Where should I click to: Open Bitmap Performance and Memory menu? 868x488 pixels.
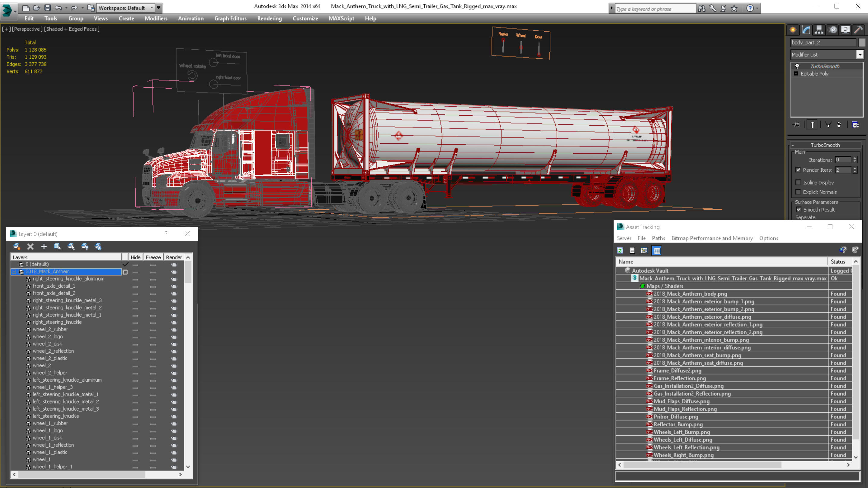(x=712, y=238)
